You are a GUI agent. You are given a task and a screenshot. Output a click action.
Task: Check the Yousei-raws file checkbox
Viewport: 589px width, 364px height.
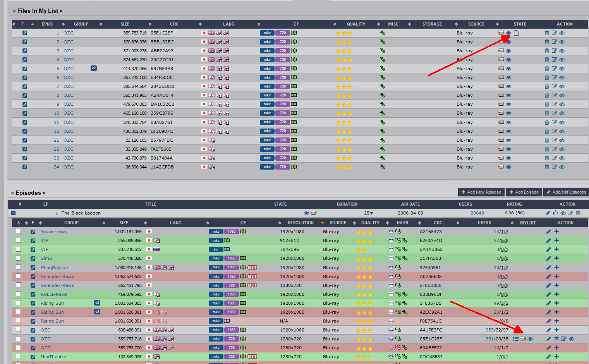pyautogui.click(x=18, y=231)
